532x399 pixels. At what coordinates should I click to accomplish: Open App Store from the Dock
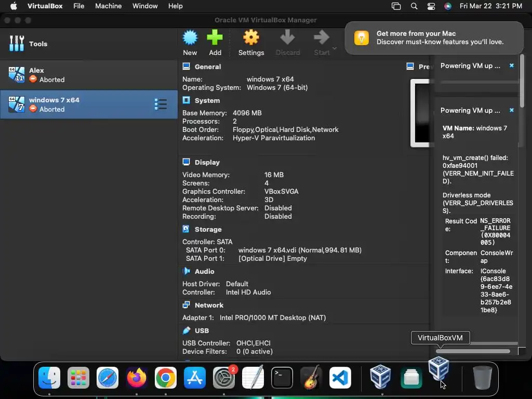click(x=195, y=378)
